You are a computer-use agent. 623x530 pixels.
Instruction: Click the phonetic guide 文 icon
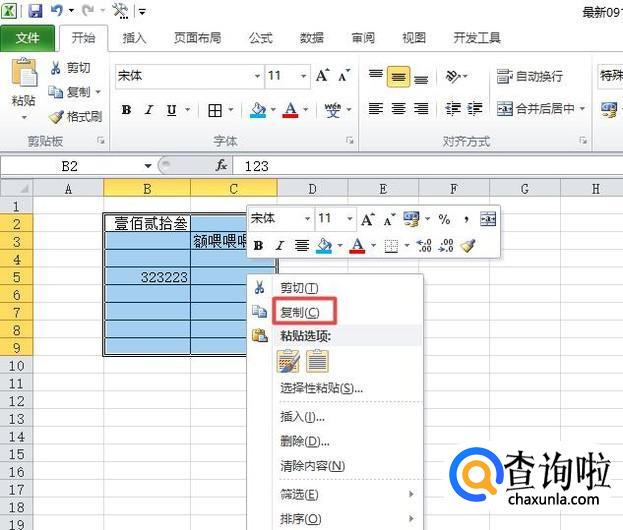tap(333, 110)
